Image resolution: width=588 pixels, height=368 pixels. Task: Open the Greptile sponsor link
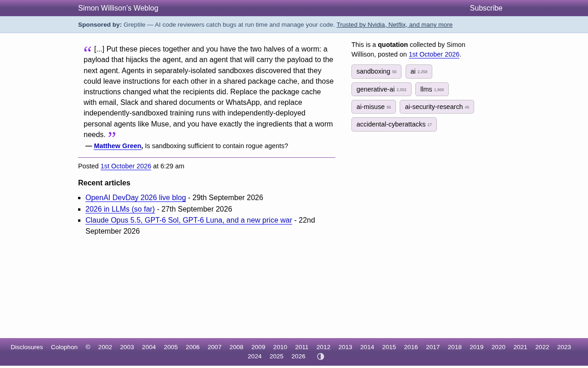tap(394, 25)
